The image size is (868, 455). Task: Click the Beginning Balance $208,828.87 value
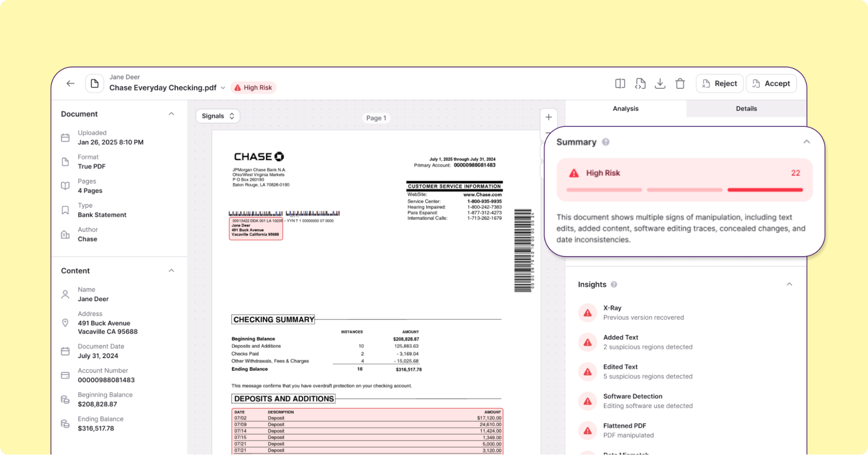[97, 404]
